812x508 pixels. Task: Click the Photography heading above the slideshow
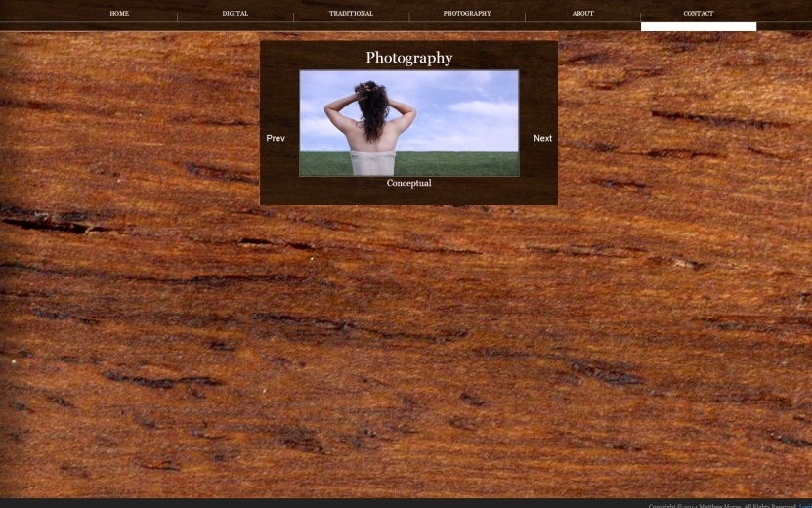pos(408,58)
